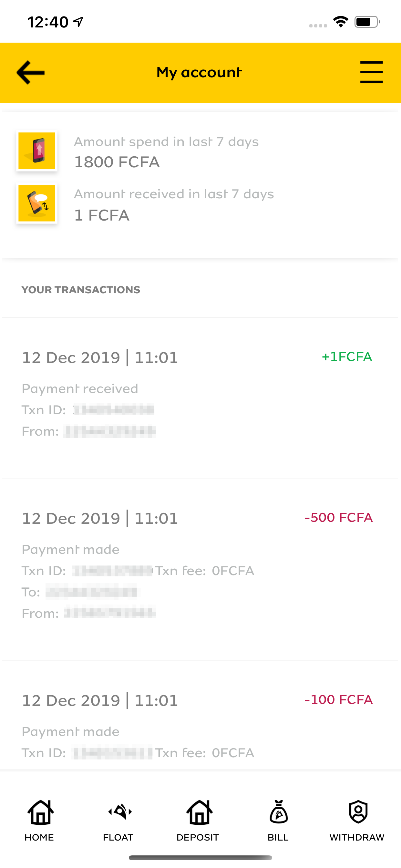401x868 pixels.
Task: Tap the iOS home indicator bar
Action: click(200, 858)
